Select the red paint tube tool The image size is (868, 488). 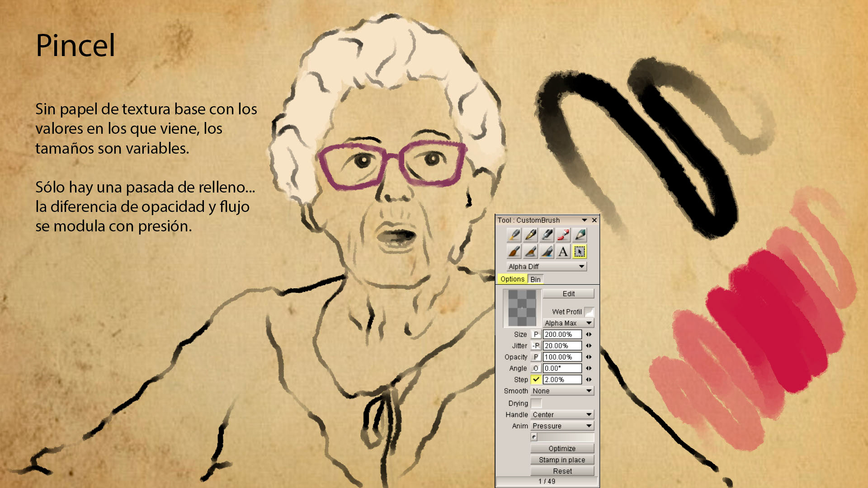563,235
